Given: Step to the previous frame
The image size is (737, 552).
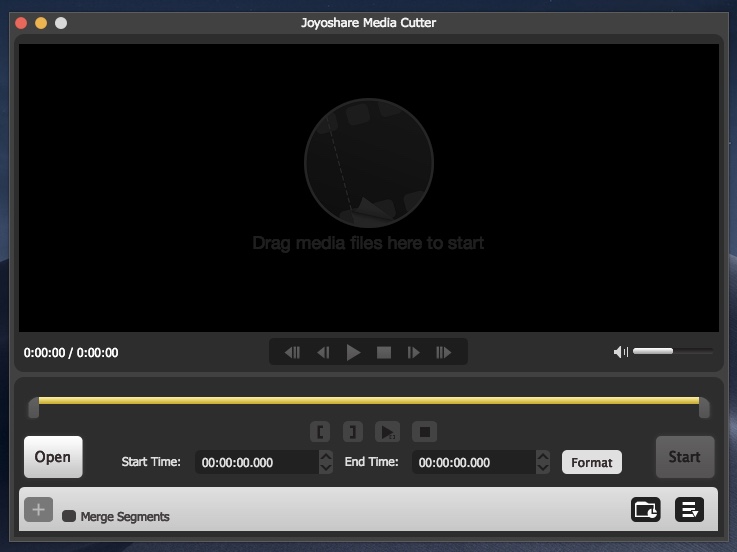Looking at the screenshot, I should 323,352.
